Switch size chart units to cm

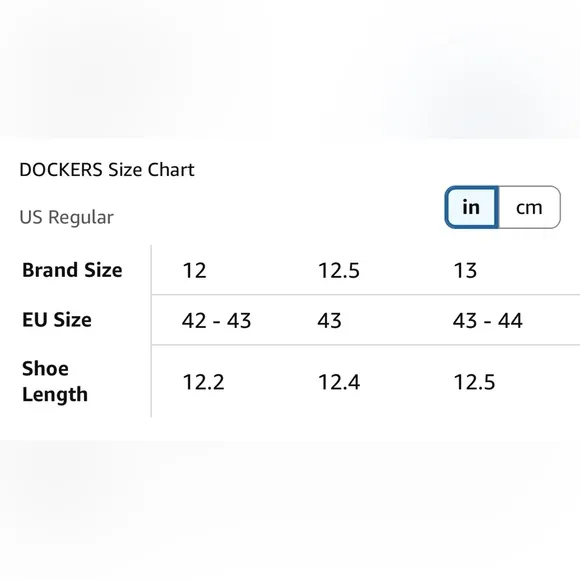(x=529, y=208)
